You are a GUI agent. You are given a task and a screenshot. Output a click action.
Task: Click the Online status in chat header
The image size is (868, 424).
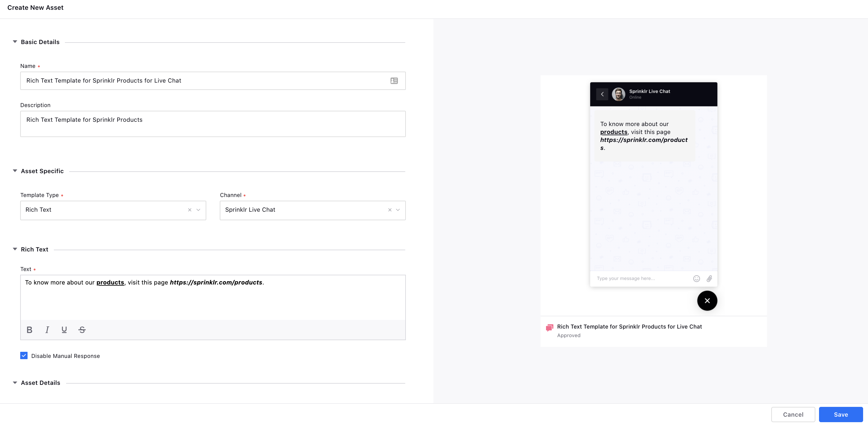(x=635, y=97)
